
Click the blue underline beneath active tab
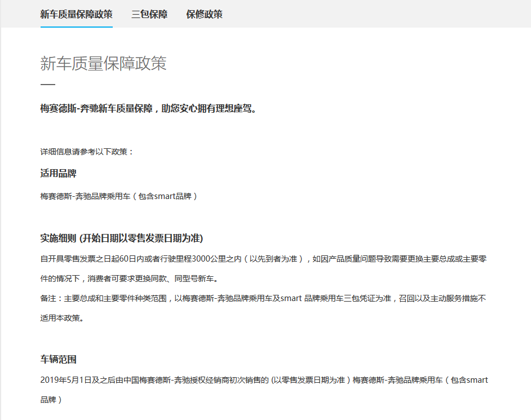tap(77, 26)
